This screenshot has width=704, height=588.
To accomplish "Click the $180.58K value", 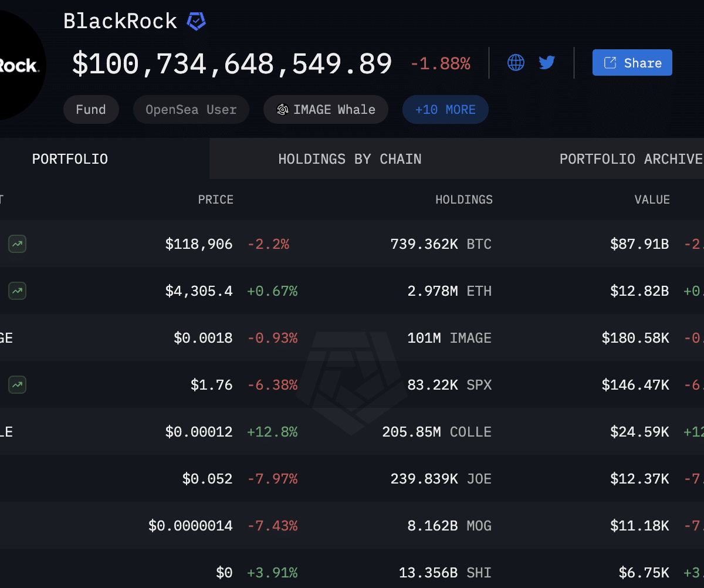I will (635, 338).
